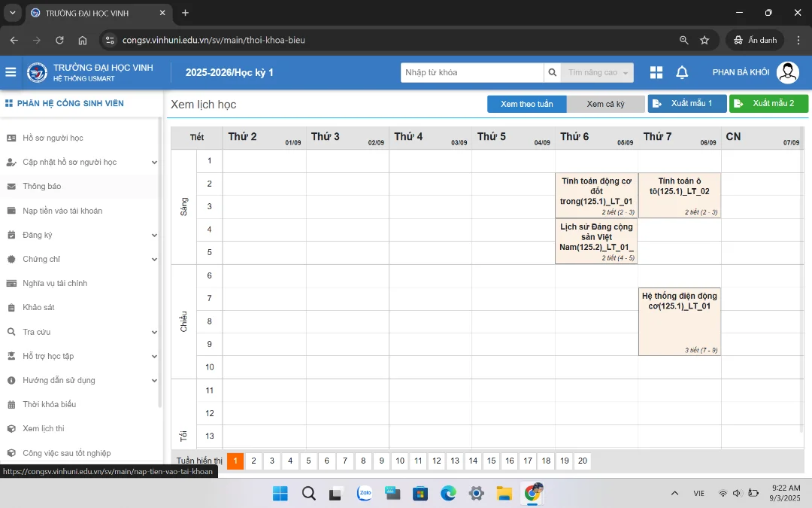The image size is (812, 508).
Task: Click the green Xuất mẫu 2 button
Action: point(768,104)
